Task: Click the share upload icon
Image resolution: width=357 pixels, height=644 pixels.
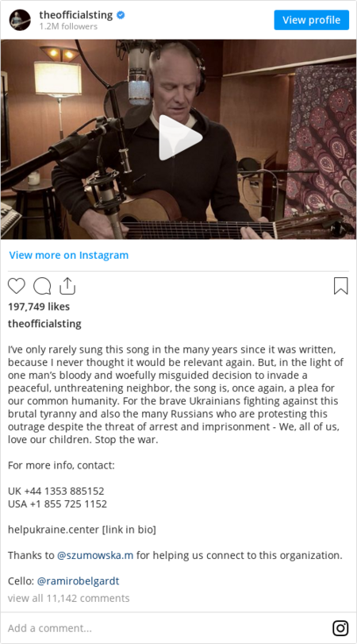Action: (67, 286)
